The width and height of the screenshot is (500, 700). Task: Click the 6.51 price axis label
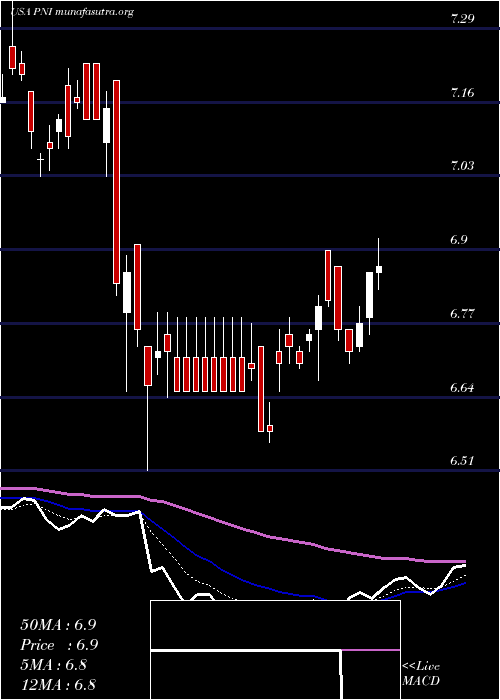coord(462,461)
